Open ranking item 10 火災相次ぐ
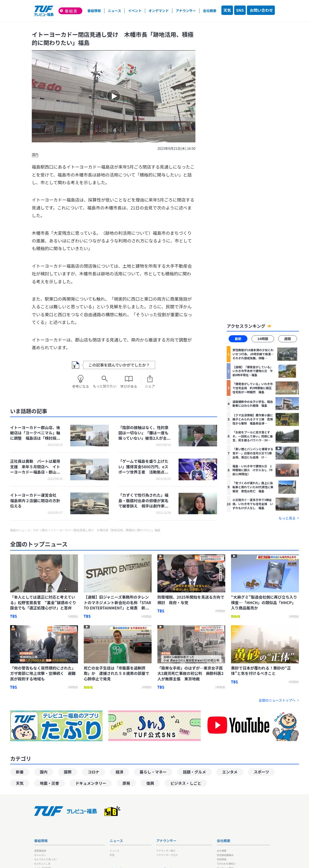The width and height of the screenshot is (309, 868). point(263,504)
